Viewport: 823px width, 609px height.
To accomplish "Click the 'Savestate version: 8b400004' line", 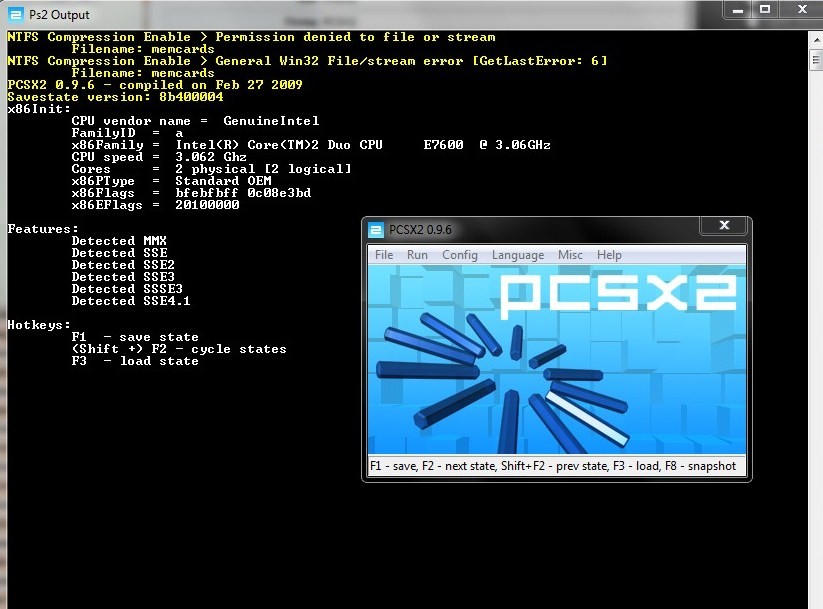I will 115,97.
